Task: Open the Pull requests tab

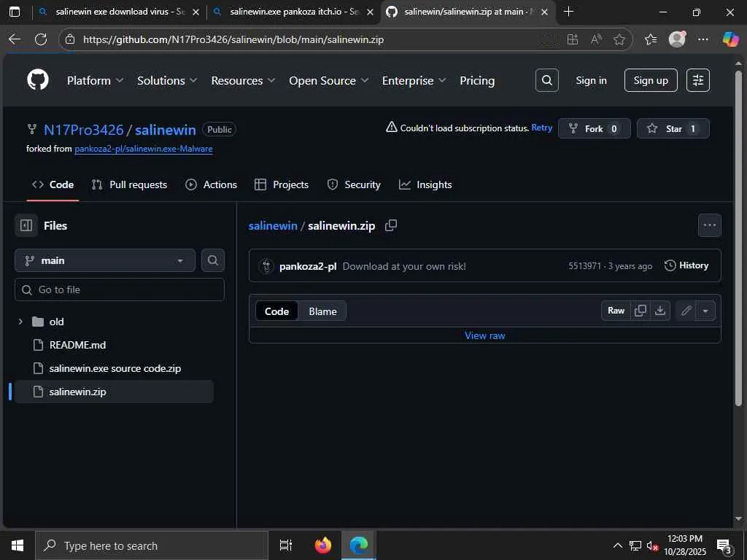Action: point(129,184)
